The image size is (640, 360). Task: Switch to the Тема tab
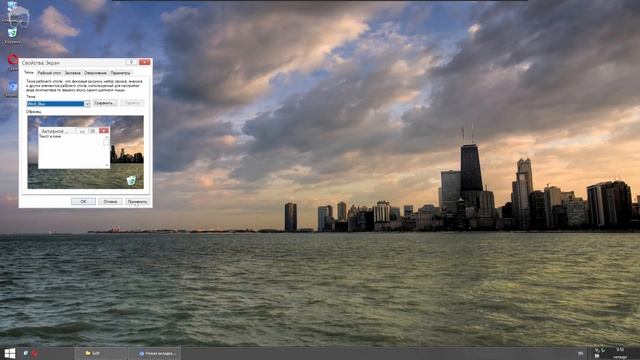click(x=29, y=72)
